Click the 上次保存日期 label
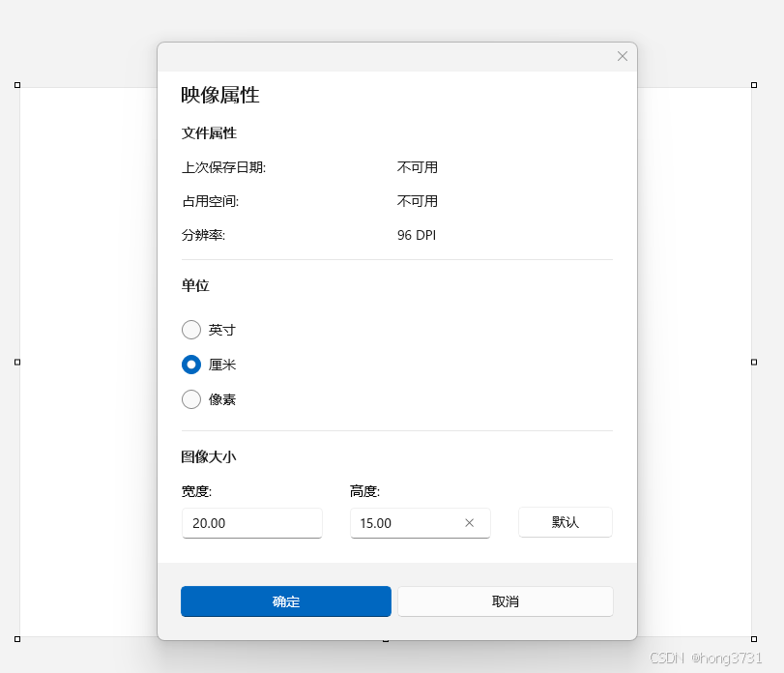Viewport: 784px width, 673px height. point(223,167)
